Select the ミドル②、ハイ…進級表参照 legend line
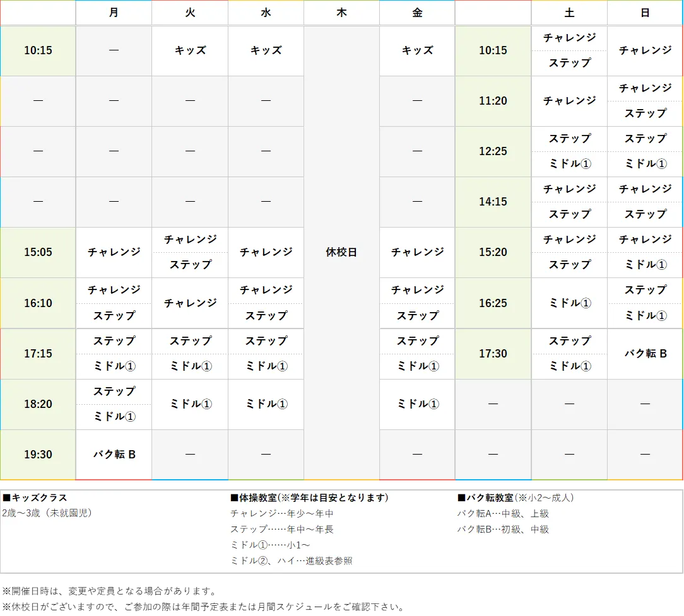Viewport: 684px width, 616px height. pyautogui.click(x=293, y=561)
